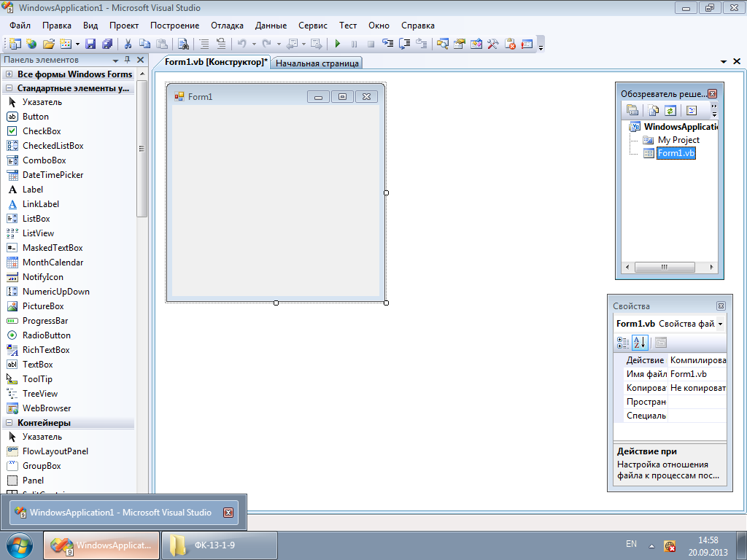Switch to the Начальная страница tab
This screenshot has width=747, height=560.
[x=317, y=63]
